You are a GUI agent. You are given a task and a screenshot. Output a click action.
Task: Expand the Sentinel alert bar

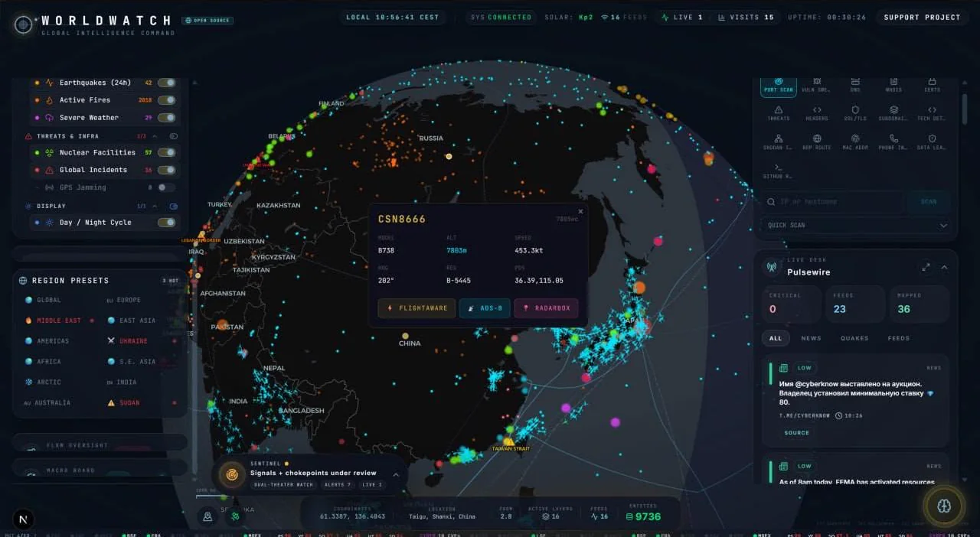click(x=396, y=475)
